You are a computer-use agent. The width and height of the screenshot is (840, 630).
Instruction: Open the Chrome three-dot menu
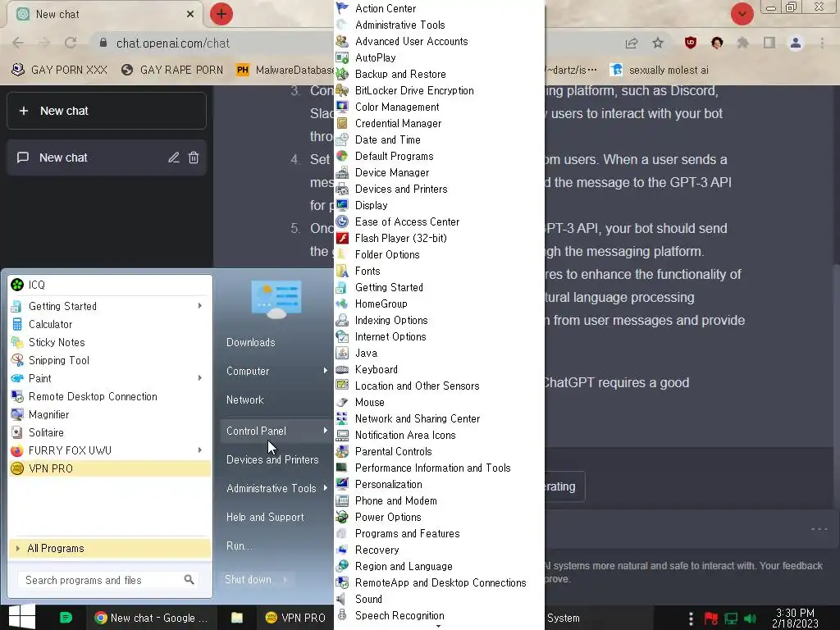(822, 43)
